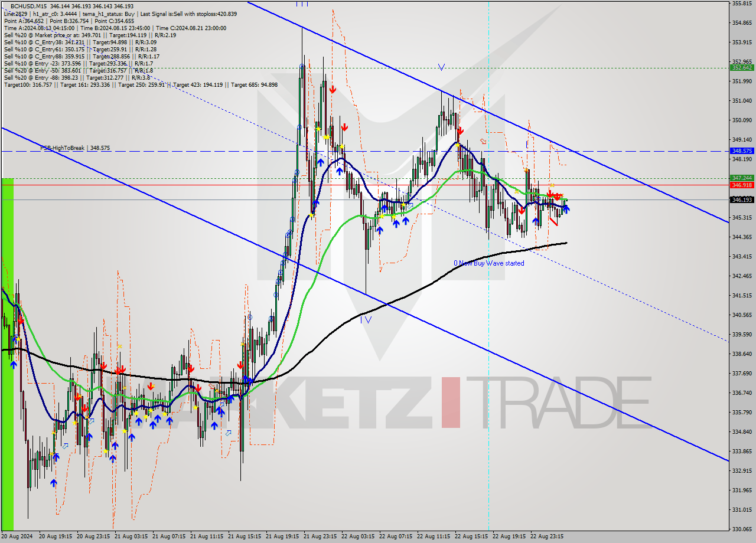
Task: Click the 350.090 price axis value
Action: [x=742, y=120]
